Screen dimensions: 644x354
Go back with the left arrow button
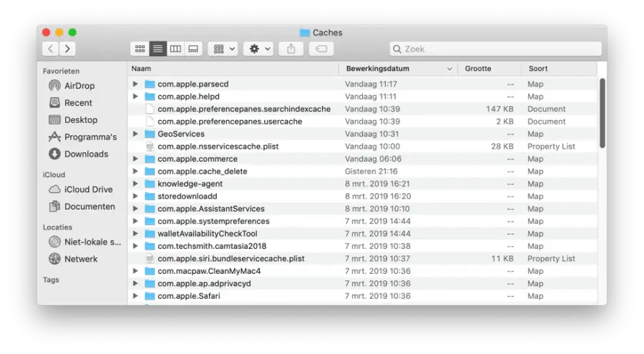coord(50,49)
